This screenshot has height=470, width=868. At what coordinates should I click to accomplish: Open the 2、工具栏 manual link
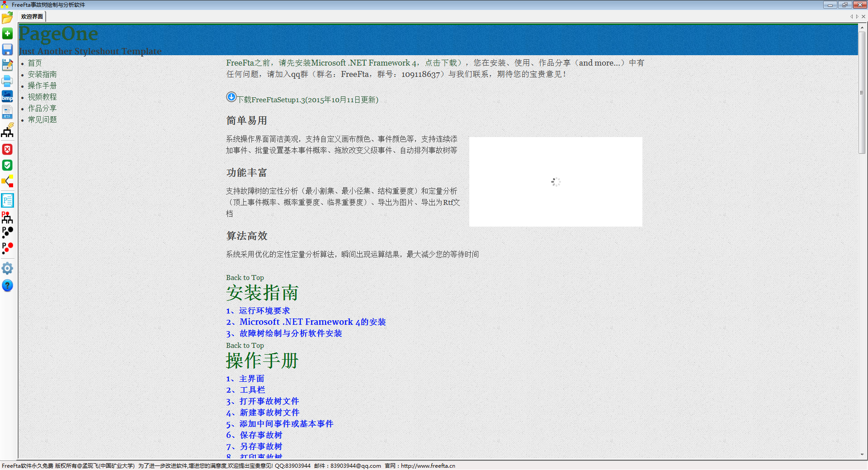click(x=245, y=390)
